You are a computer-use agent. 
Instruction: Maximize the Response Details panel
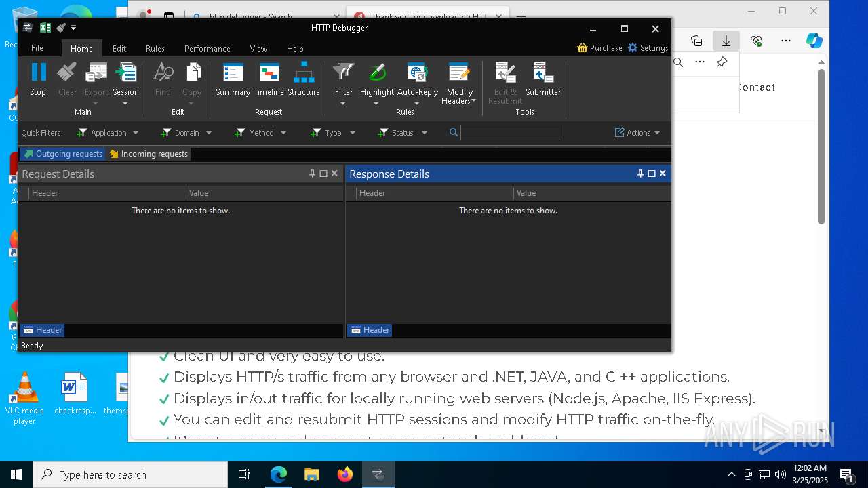tap(652, 174)
